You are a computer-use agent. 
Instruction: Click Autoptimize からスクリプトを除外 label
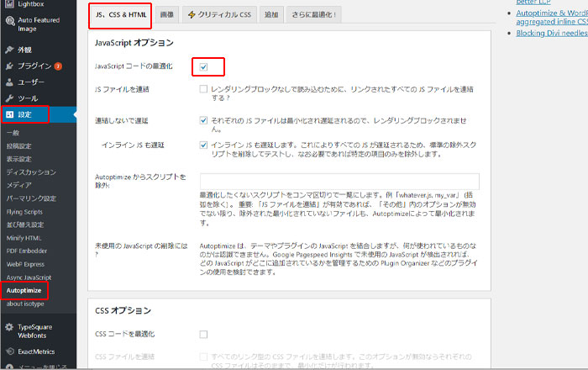[140, 181]
